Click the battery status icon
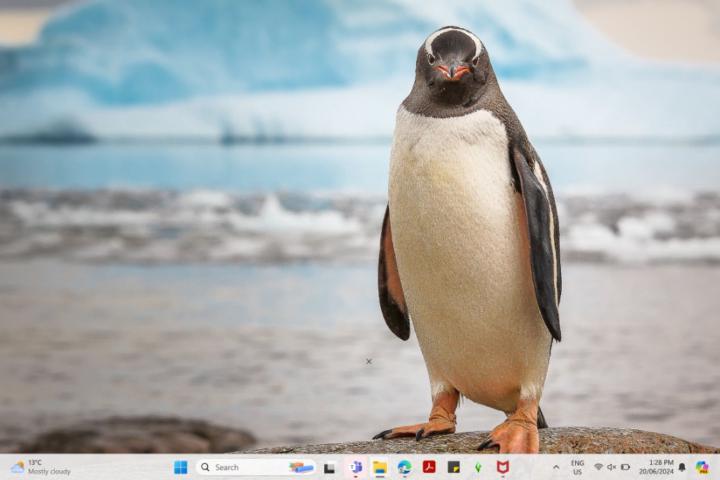The height and width of the screenshot is (480, 720). point(625,467)
